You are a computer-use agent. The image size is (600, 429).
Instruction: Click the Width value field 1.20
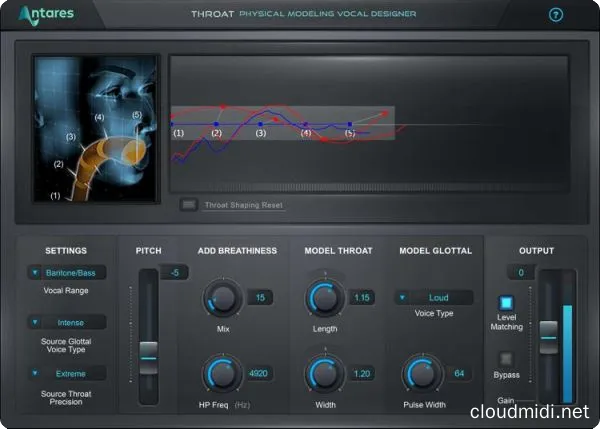coord(362,374)
